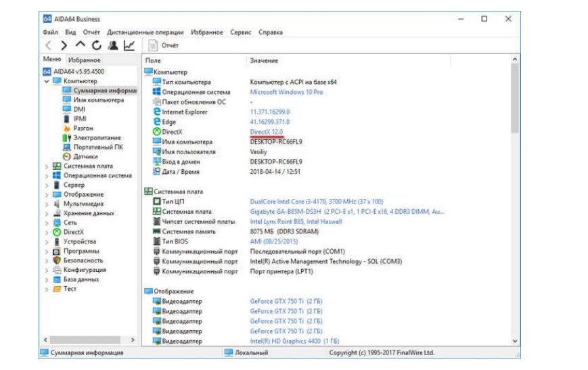Select the IPMI tree item icon
The image size is (588, 370).
click(x=67, y=118)
